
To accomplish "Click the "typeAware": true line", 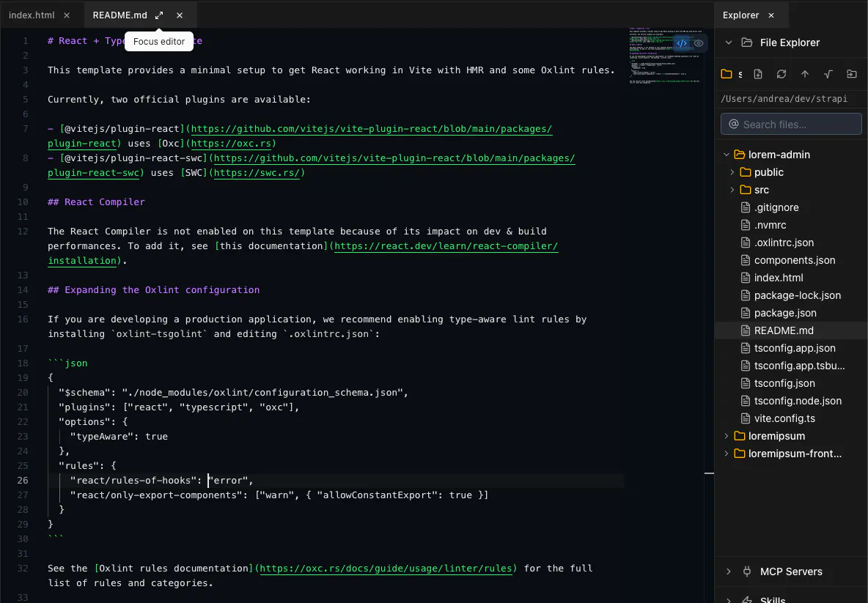I will coord(119,437).
